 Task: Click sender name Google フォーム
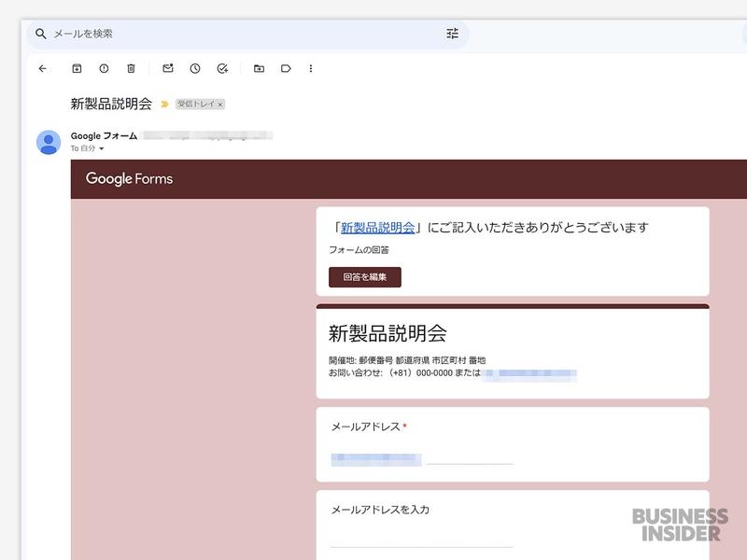click(x=104, y=135)
